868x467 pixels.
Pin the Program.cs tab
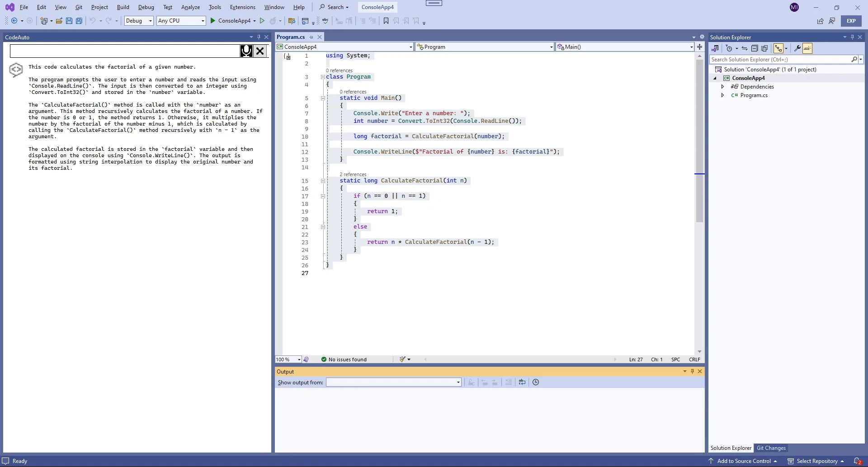tap(311, 37)
